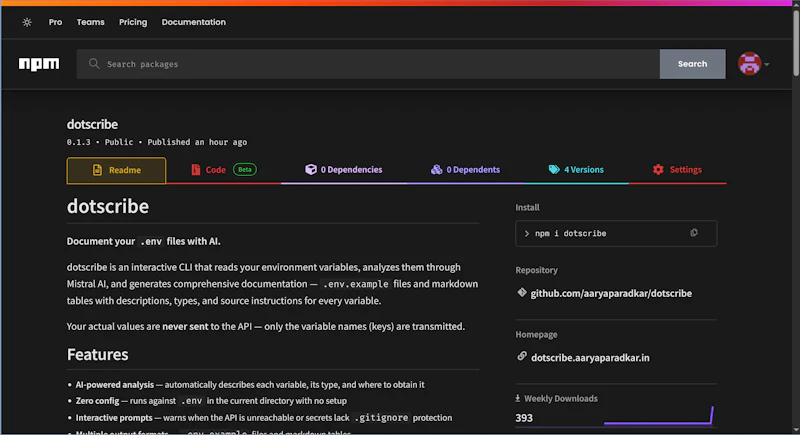Click the homepage chain link icon

pos(521,356)
